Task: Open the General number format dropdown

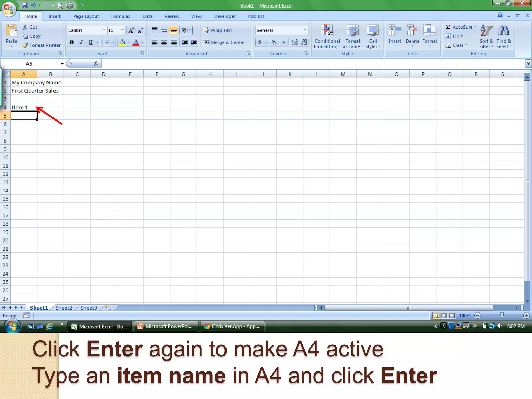Action: tap(305, 30)
